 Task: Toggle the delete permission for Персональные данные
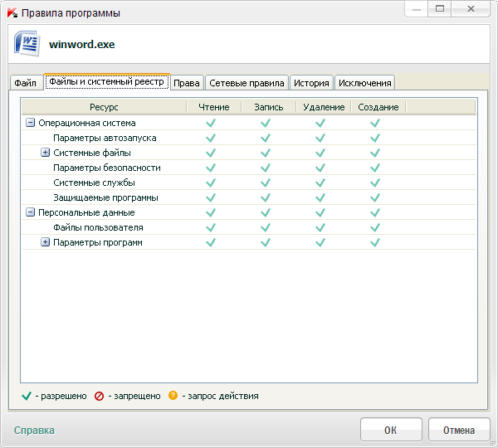point(320,212)
